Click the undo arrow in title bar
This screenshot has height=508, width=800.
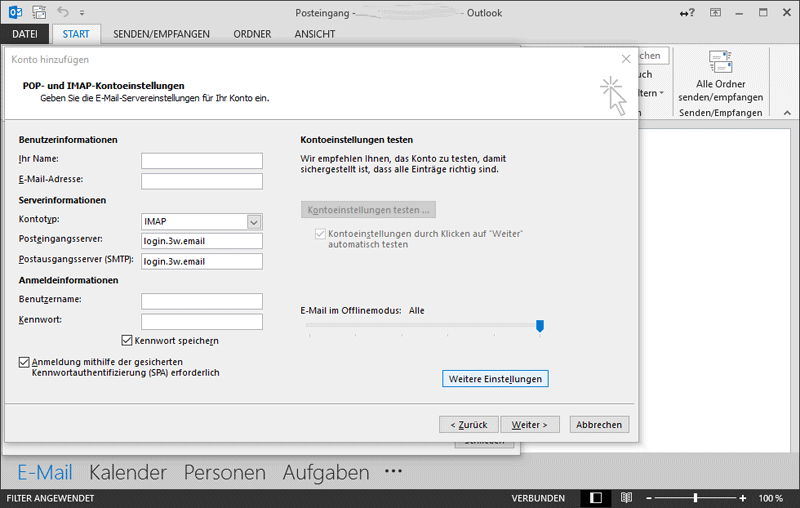tap(64, 13)
